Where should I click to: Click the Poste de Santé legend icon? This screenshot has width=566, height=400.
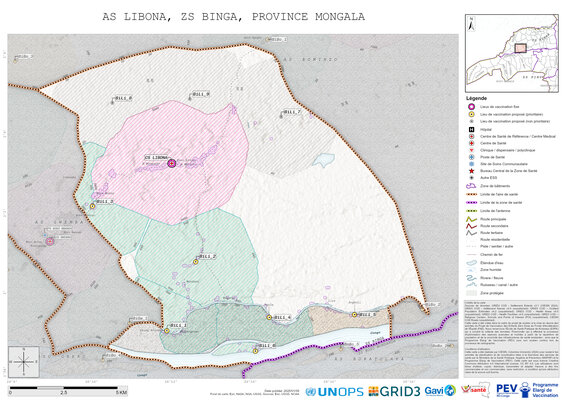pos(471,157)
